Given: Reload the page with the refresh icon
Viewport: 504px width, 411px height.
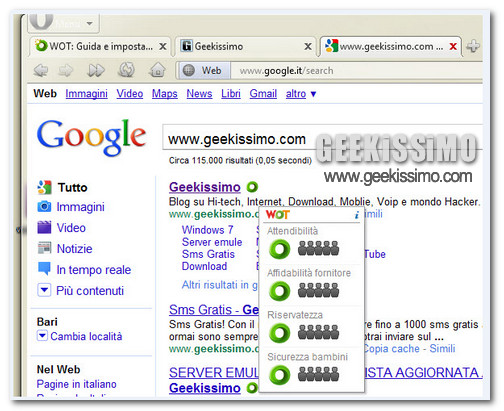Looking at the screenshot, I should [127, 70].
